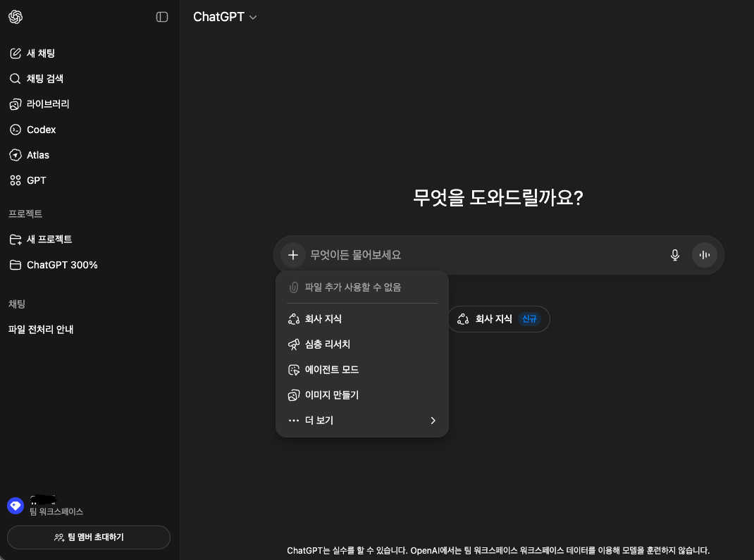Focus the 무엇이든 물어보세요 input field

coord(485,255)
